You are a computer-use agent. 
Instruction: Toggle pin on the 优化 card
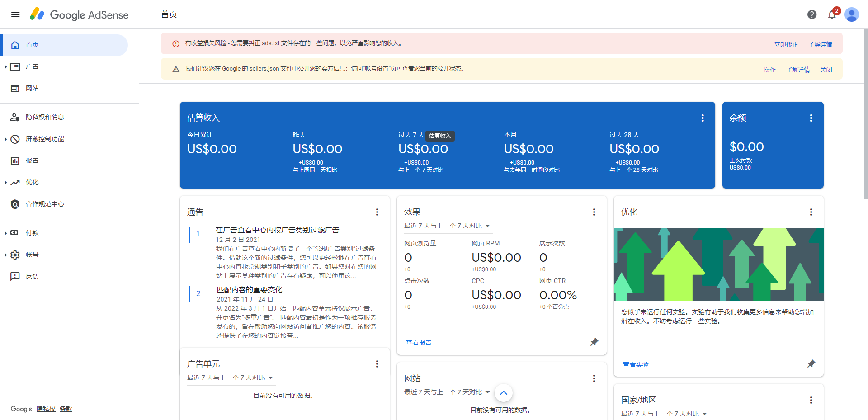[811, 364]
